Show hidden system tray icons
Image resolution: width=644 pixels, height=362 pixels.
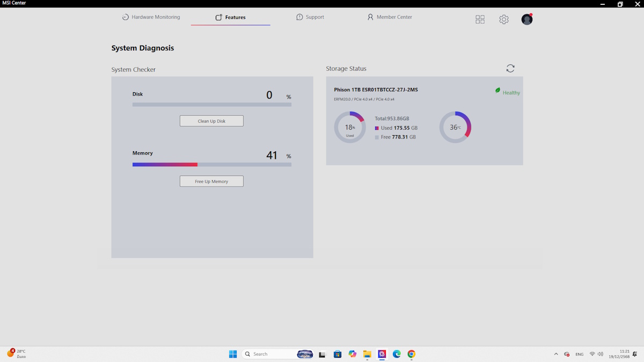tap(556, 354)
